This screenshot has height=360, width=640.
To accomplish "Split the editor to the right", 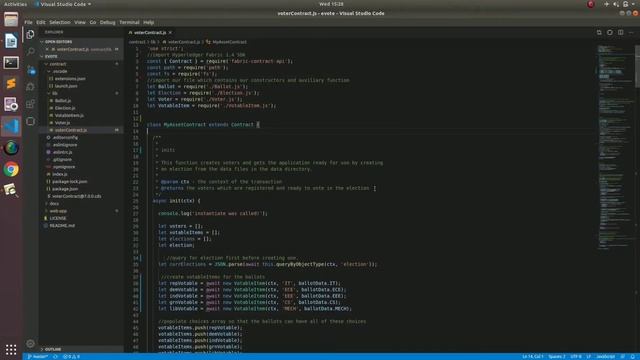I will point(620,32).
